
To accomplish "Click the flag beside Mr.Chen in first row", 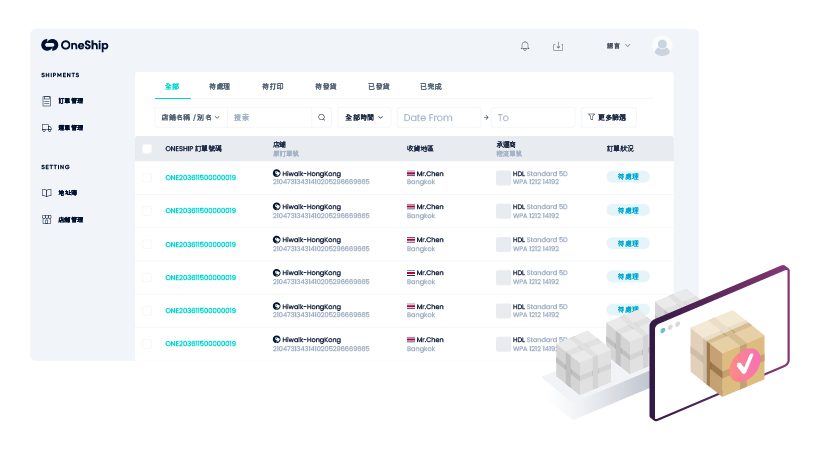I will coord(411,173).
